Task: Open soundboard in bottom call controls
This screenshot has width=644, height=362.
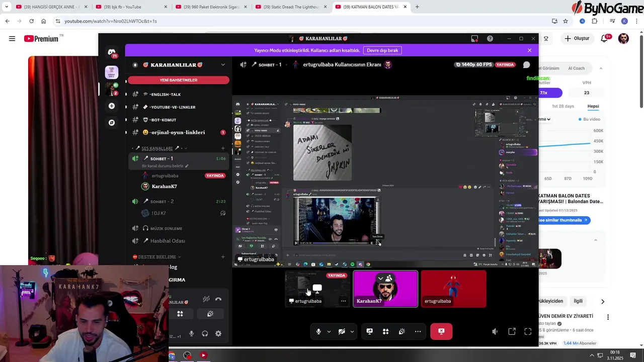Action: (401, 331)
